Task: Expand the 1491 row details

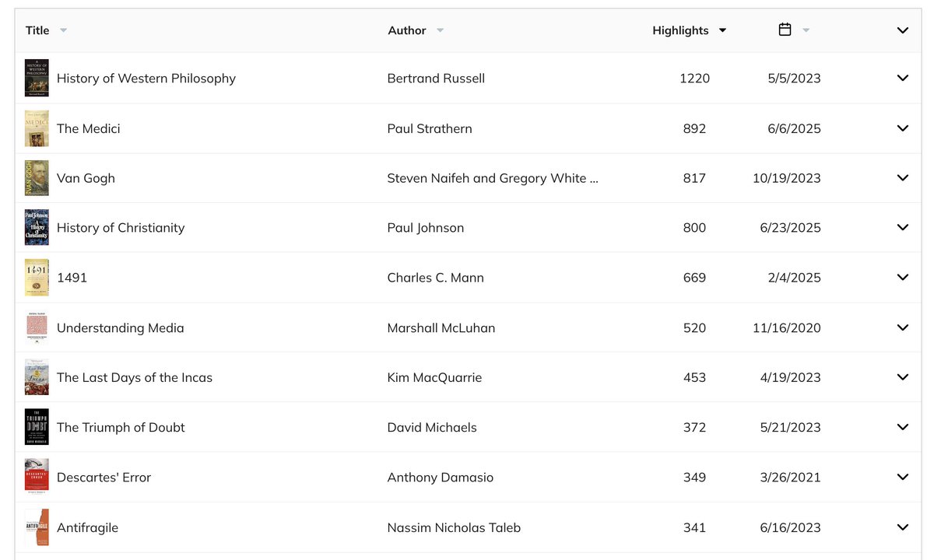Action: tap(903, 278)
